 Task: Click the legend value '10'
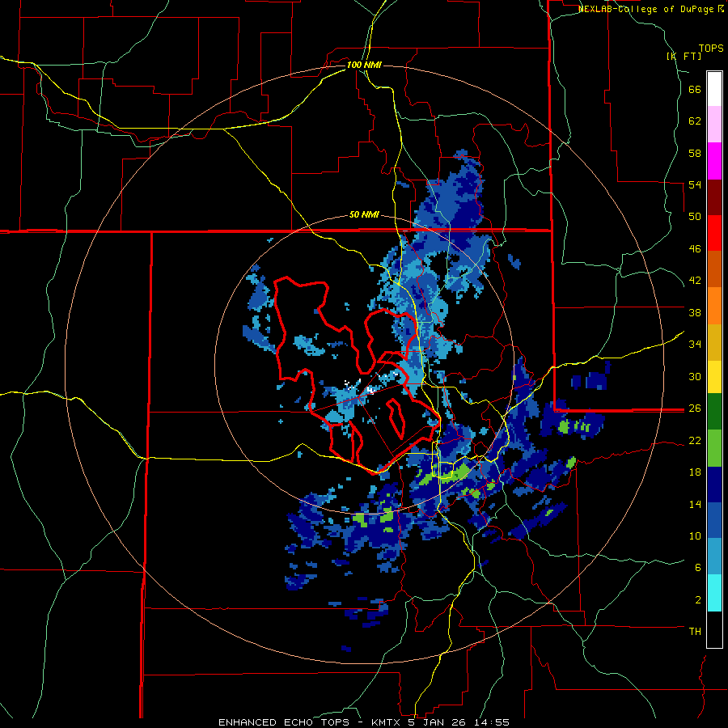point(695,535)
